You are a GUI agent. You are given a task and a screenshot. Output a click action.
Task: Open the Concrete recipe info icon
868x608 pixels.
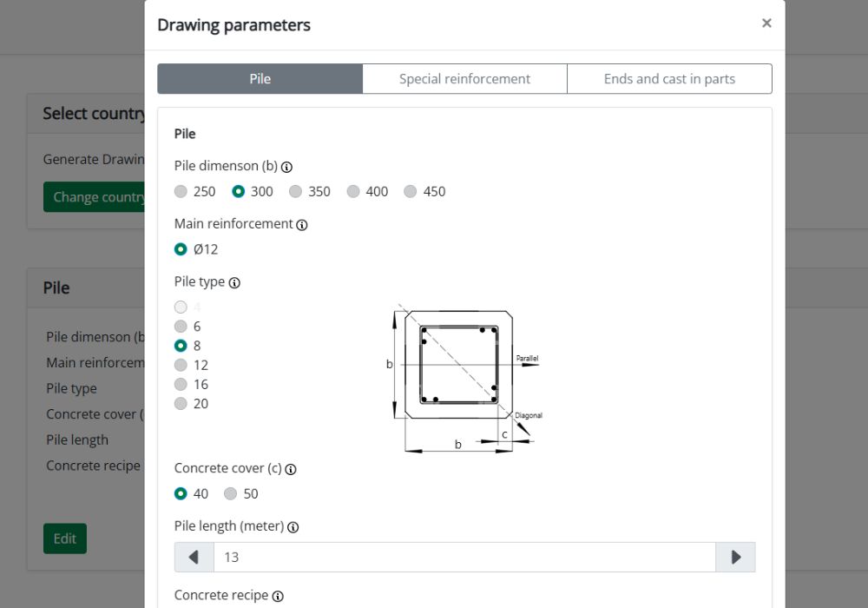pos(279,597)
